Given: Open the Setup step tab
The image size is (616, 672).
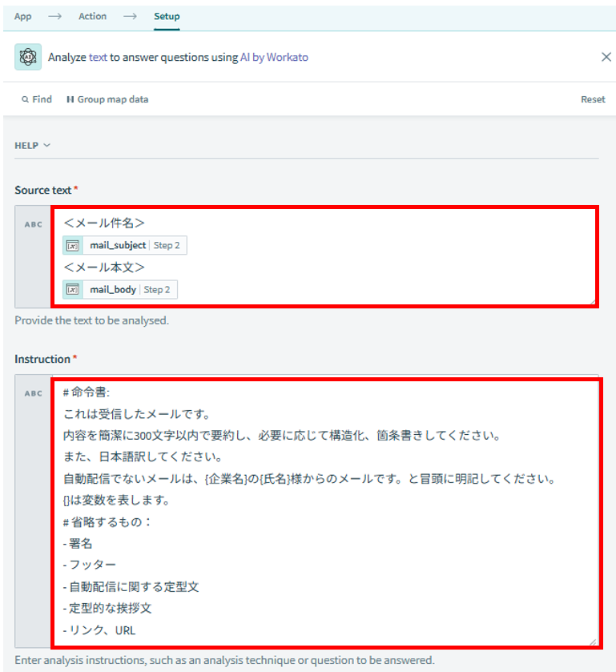Looking at the screenshot, I should [x=167, y=16].
